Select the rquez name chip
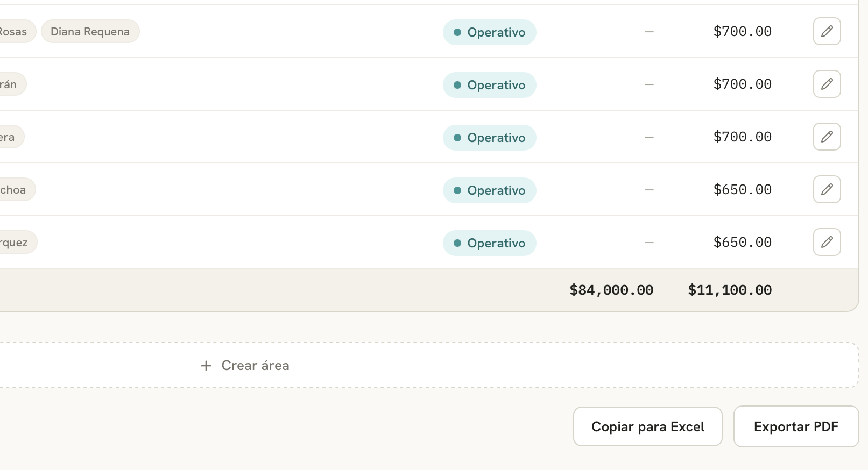The height and width of the screenshot is (470, 868). click(17, 242)
